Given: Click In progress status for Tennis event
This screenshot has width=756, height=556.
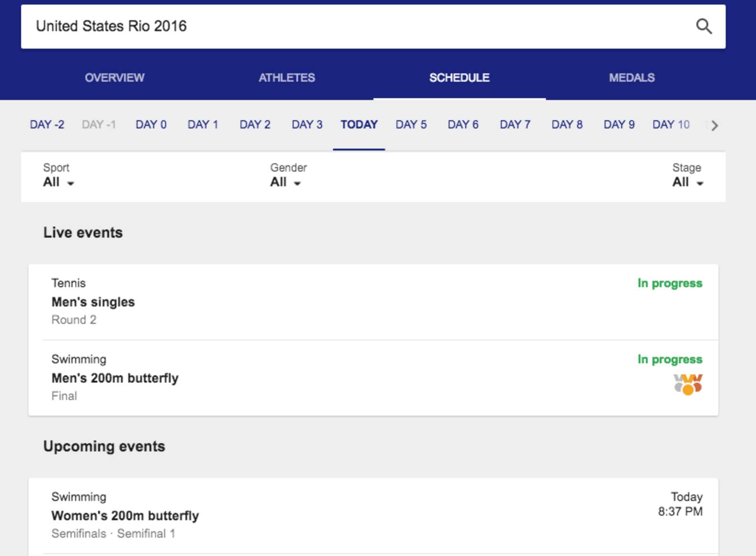Looking at the screenshot, I should pyautogui.click(x=670, y=283).
